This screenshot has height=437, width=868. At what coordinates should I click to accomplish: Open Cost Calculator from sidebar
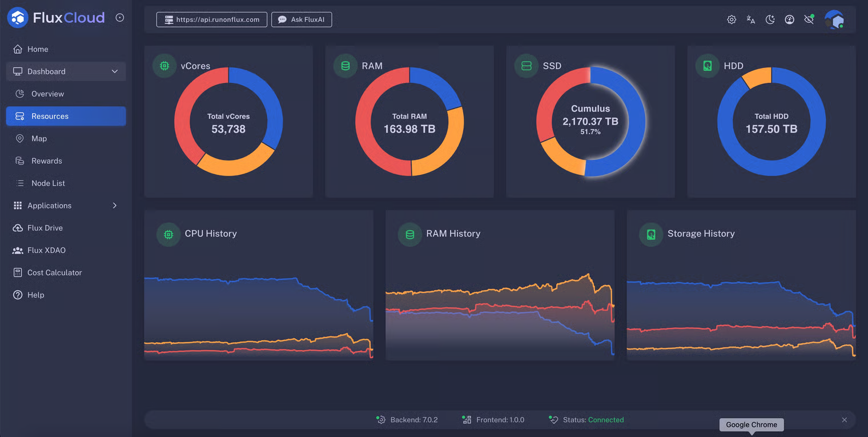coord(54,272)
